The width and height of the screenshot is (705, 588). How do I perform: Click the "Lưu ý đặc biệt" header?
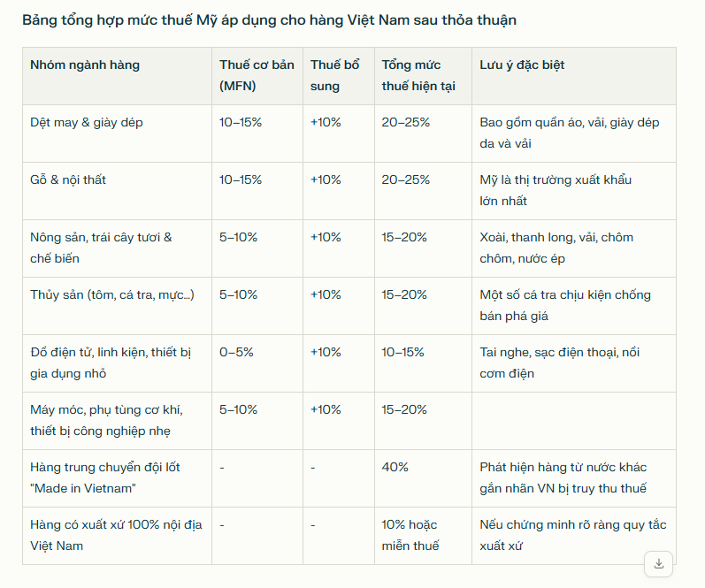click(x=522, y=65)
